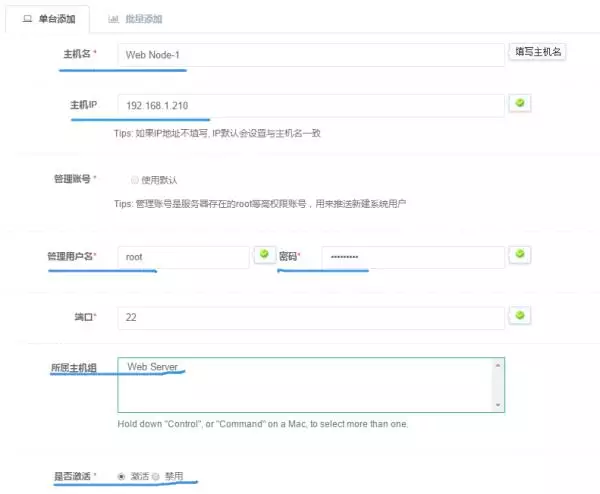Click the Hold down Control hint text
Viewport: 600px width, 494px height.
tap(262, 424)
